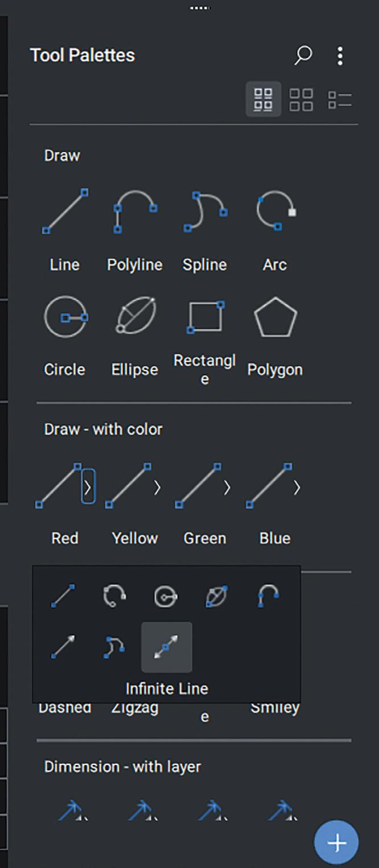Select Infinite Line in flyout

[167, 648]
